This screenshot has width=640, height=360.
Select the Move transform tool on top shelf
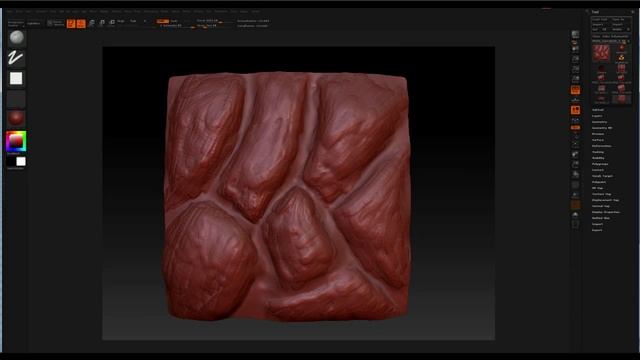(x=92, y=23)
